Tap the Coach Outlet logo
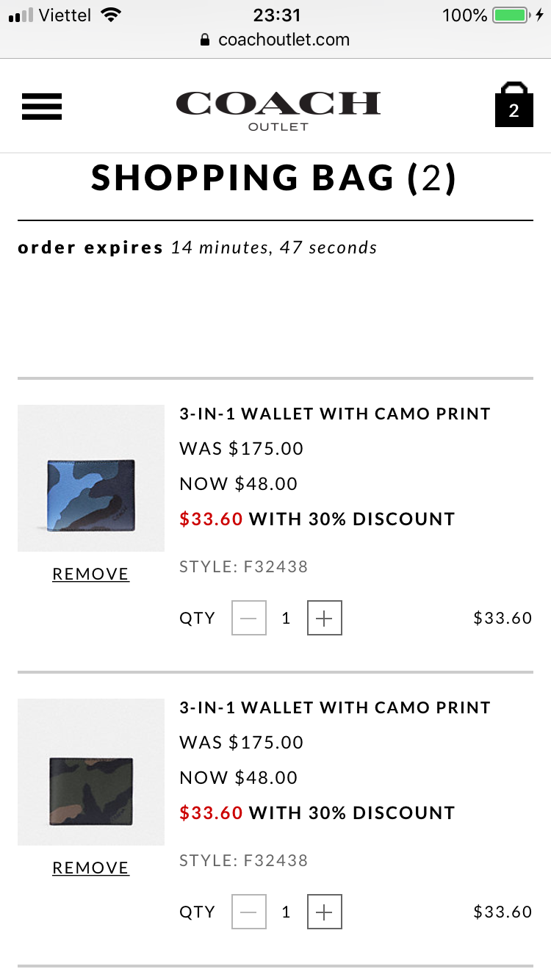 click(278, 109)
